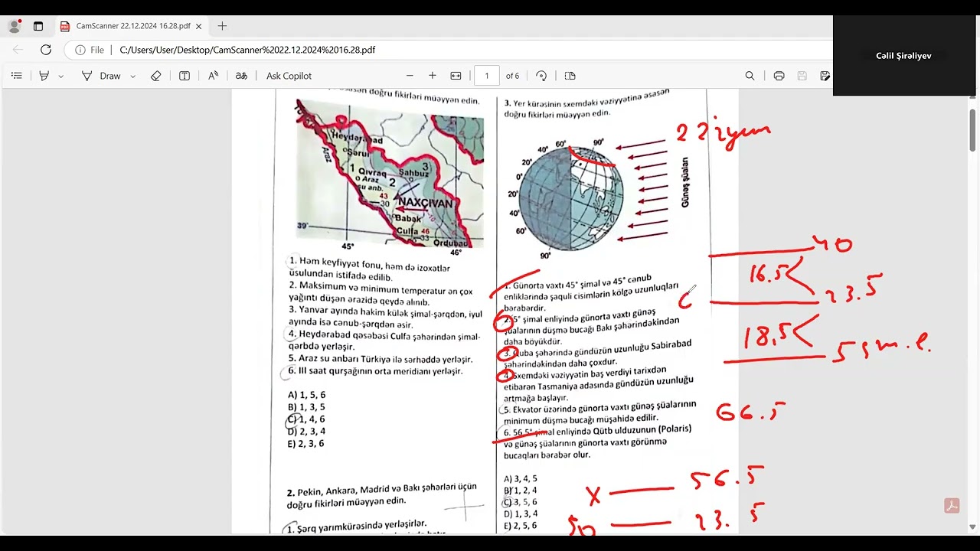Expand the Highlight color options dropdown
This screenshot has height=551, width=980.
[61, 76]
